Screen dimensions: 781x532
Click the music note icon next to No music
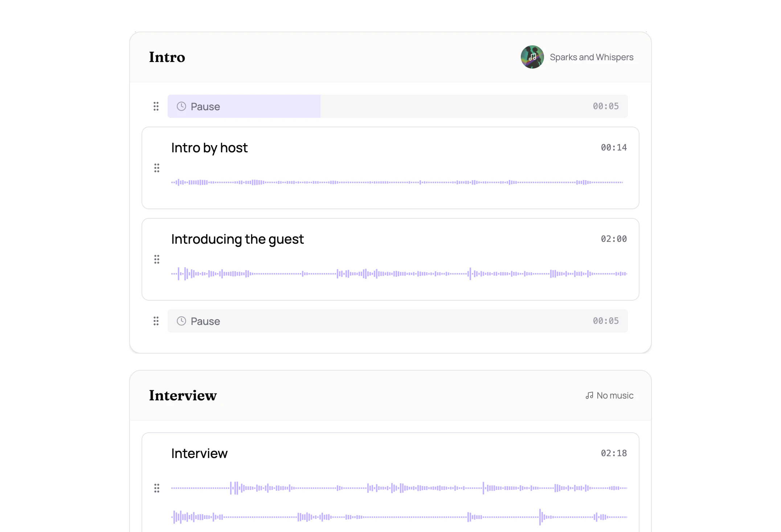coord(589,395)
